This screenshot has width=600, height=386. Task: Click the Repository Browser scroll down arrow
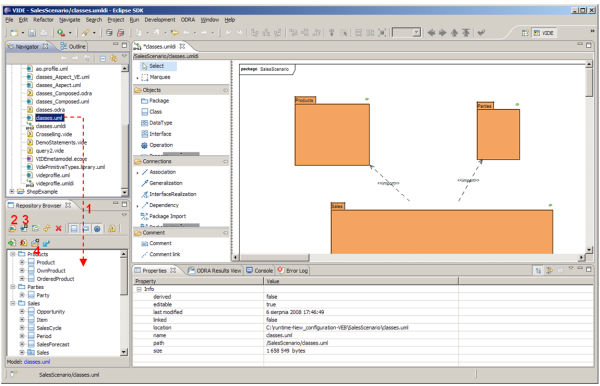(124, 352)
